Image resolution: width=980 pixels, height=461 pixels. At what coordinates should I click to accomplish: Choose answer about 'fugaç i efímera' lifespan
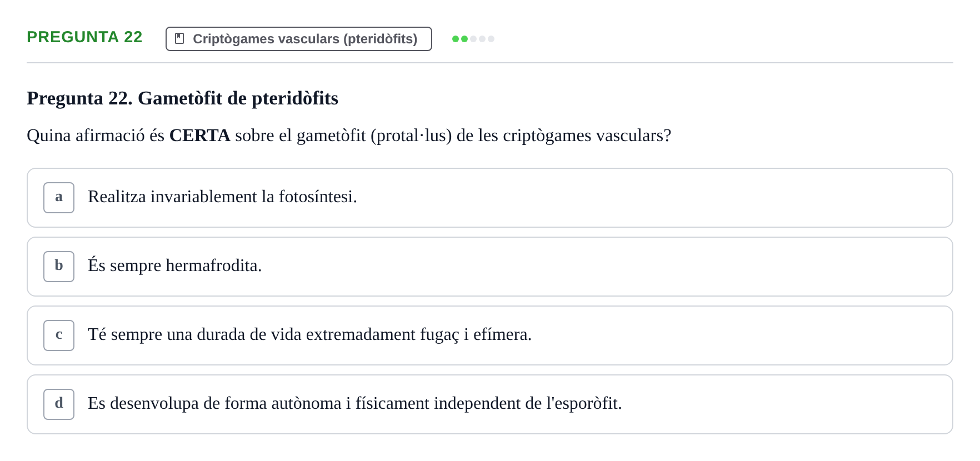pos(490,335)
